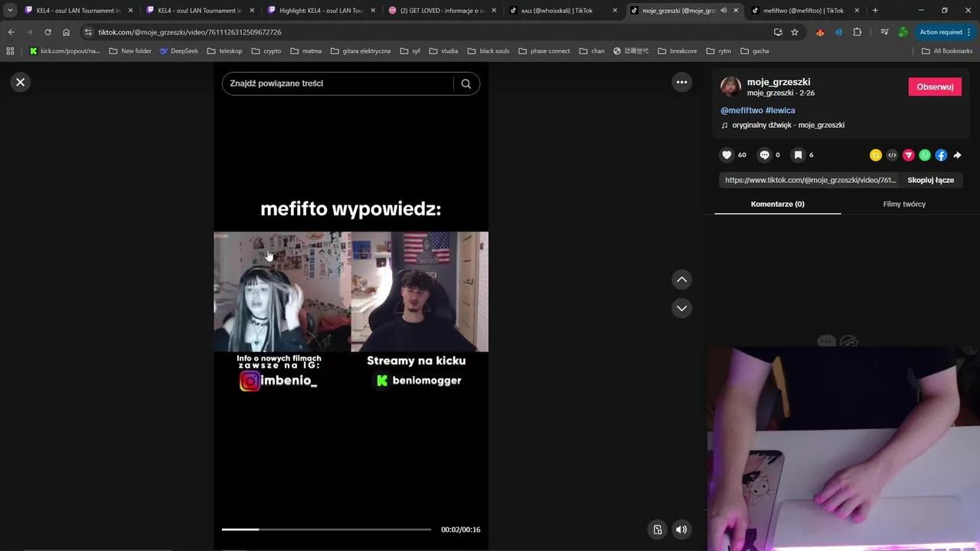Viewport: 980px width, 551px height.
Task: Close the TikTok video viewer
Action: pos(21,82)
